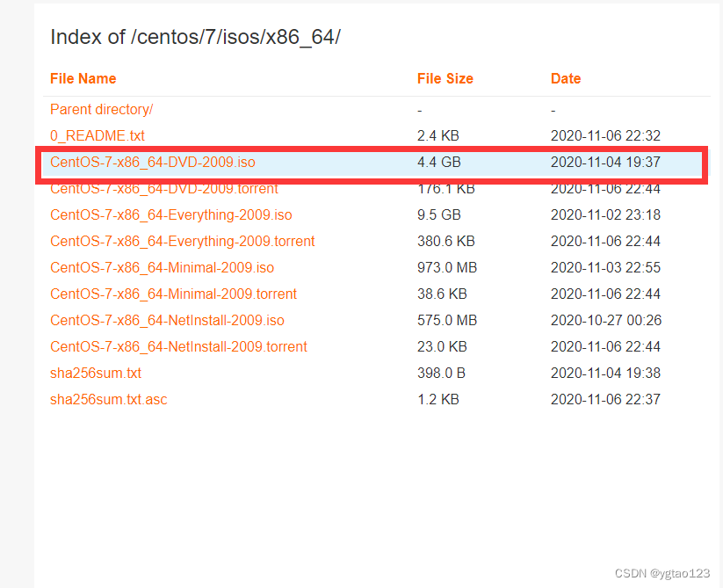
Task: Download CentOS-7-x86_64-Everything-2009.iso
Action: click(171, 215)
